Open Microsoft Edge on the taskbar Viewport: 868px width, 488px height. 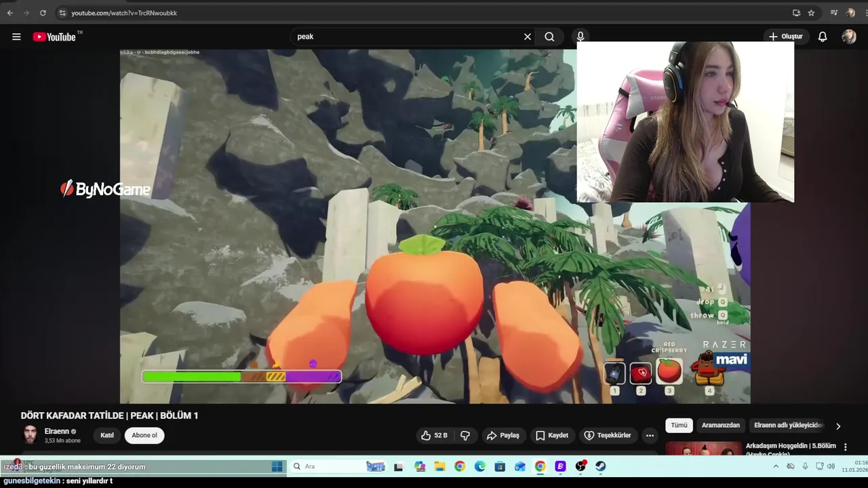480,466
